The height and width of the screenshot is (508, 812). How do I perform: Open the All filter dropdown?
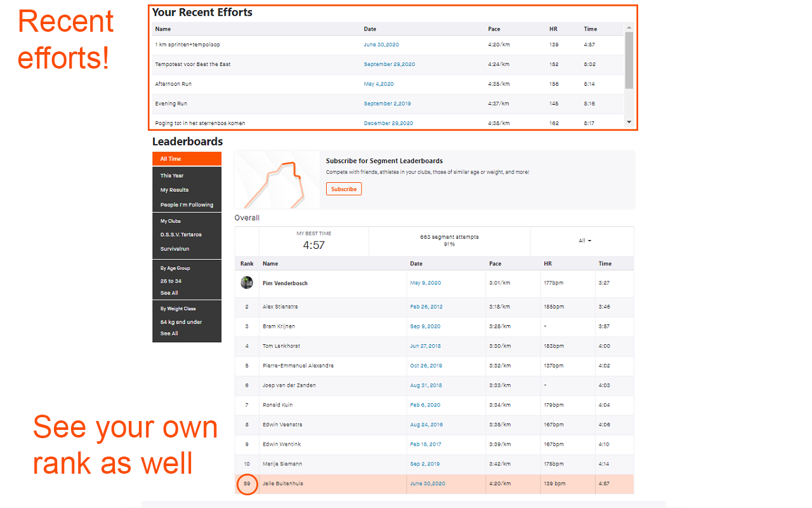point(585,241)
